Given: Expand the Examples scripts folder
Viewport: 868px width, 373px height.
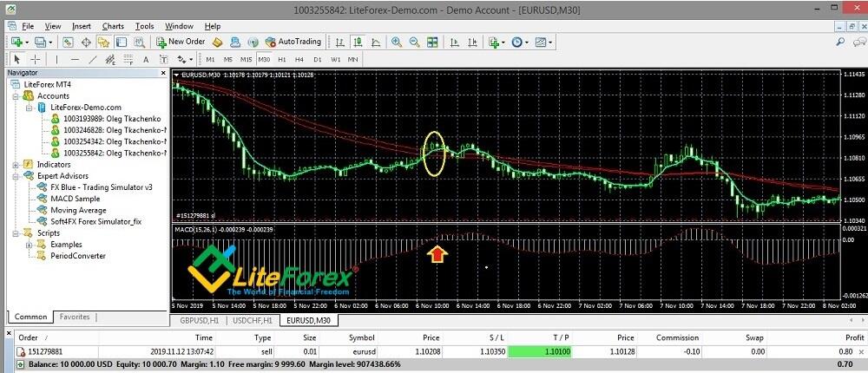Looking at the screenshot, I should 29,244.
